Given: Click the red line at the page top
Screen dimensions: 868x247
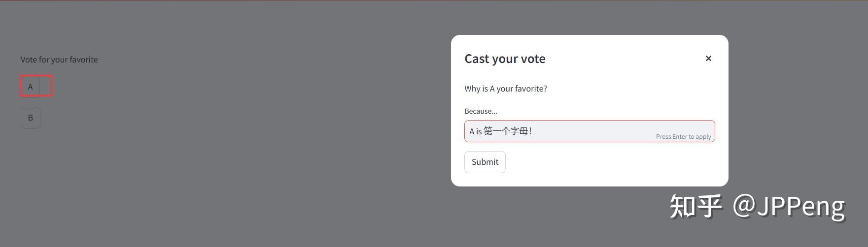Looking at the screenshot, I should coord(434,0).
